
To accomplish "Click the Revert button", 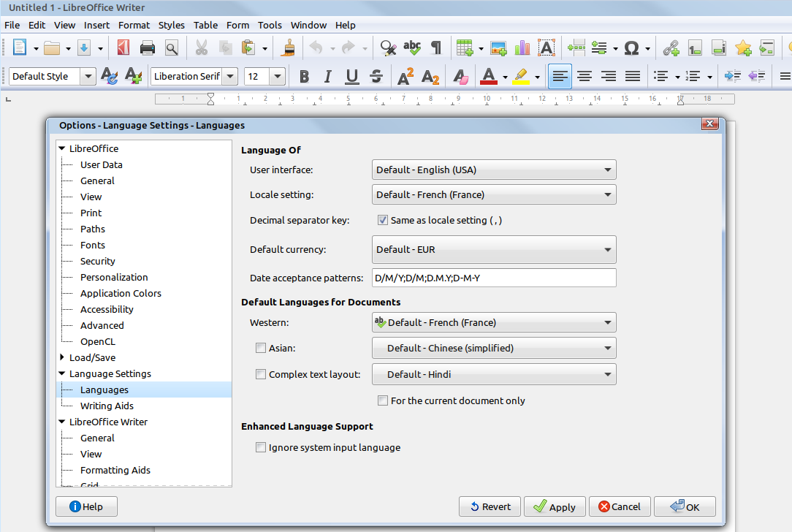I will click(490, 506).
